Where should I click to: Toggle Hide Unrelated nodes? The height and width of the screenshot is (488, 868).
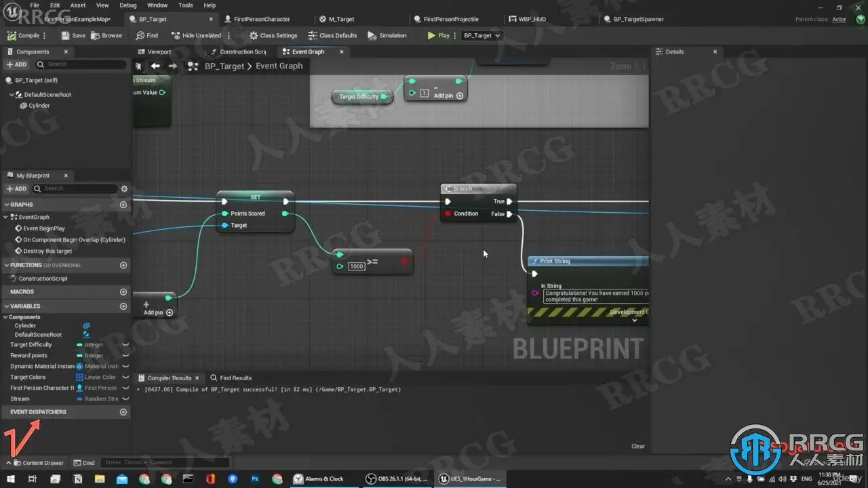(x=196, y=35)
